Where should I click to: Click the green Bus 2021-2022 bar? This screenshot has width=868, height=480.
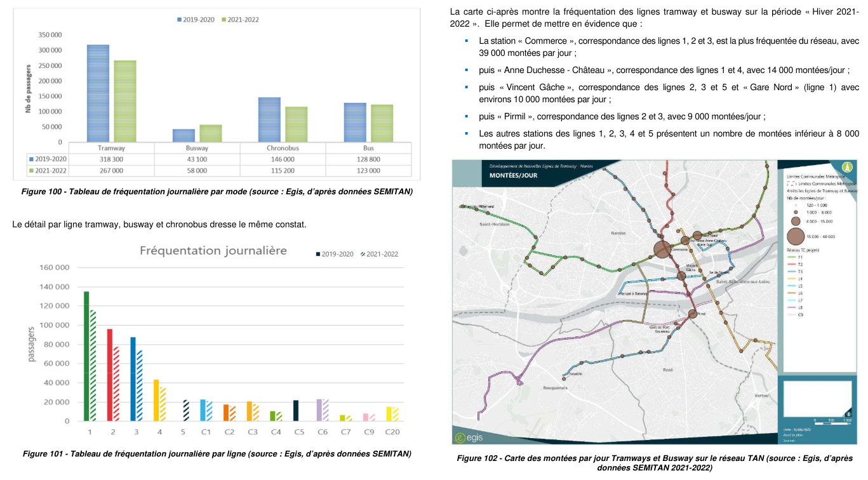tap(382, 124)
